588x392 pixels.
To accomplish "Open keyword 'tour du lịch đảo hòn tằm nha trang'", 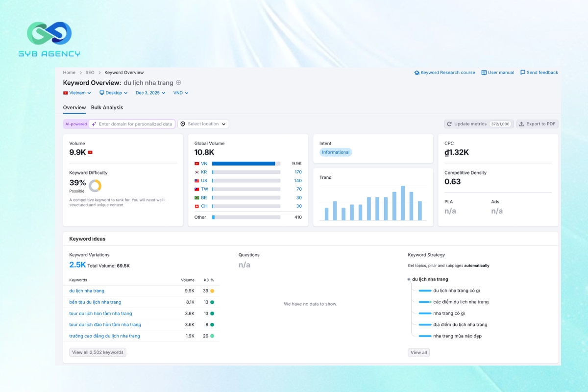I will pos(105,324).
